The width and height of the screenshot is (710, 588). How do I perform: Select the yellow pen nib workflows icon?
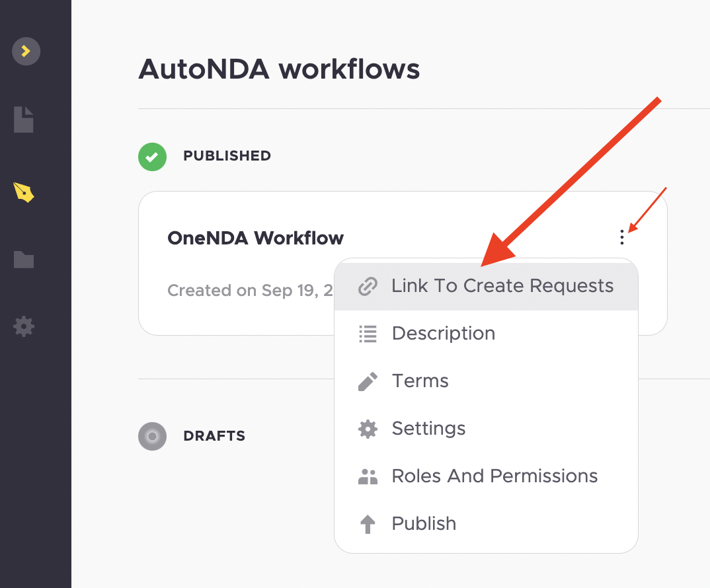pyautogui.click(x=24, y=192)
